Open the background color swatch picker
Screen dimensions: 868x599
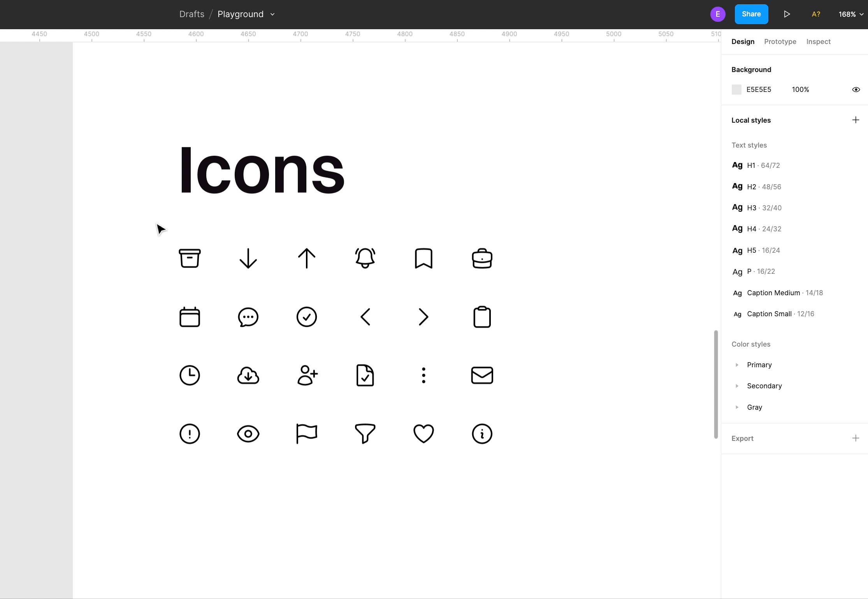coord(736,90)
